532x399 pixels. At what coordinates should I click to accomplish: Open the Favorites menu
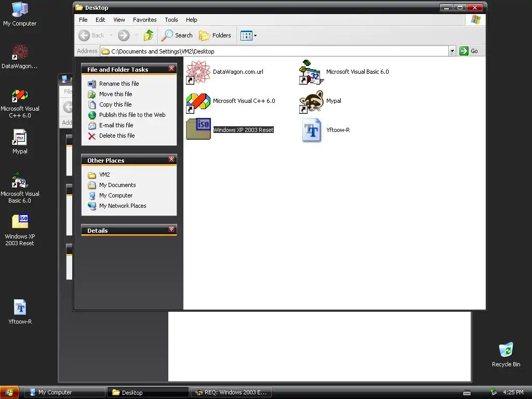145,20
